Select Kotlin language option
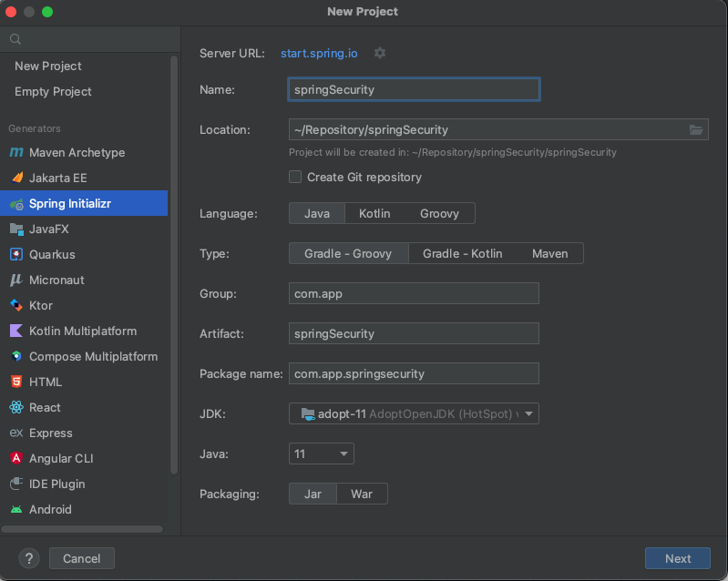 tap(374, 213)
